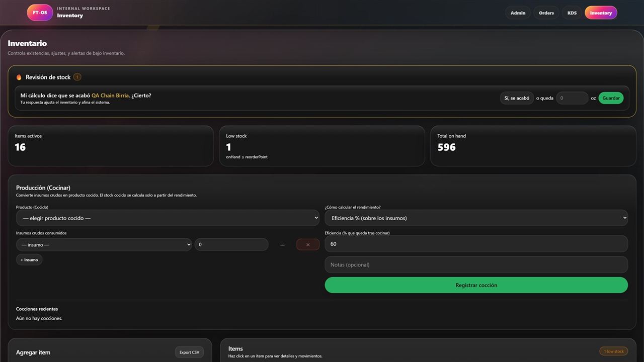Click the Notas (opcional) field

click(476, 264)
